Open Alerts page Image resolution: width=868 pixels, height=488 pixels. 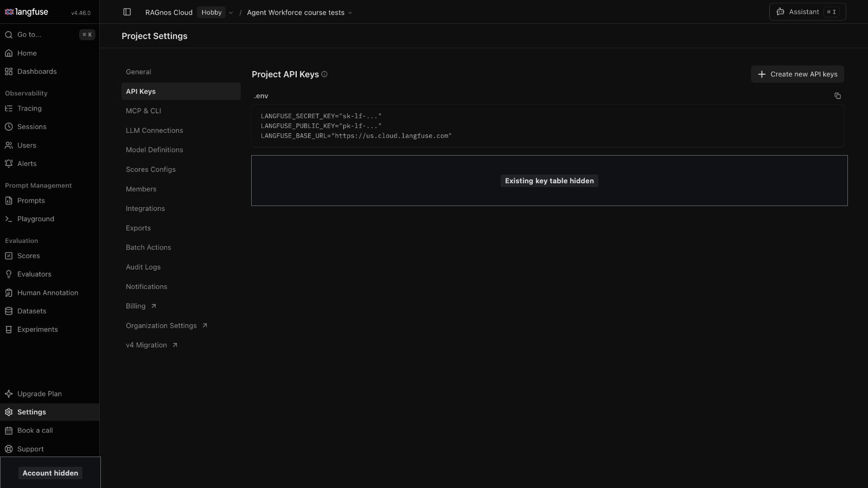[x=50, y=164]
